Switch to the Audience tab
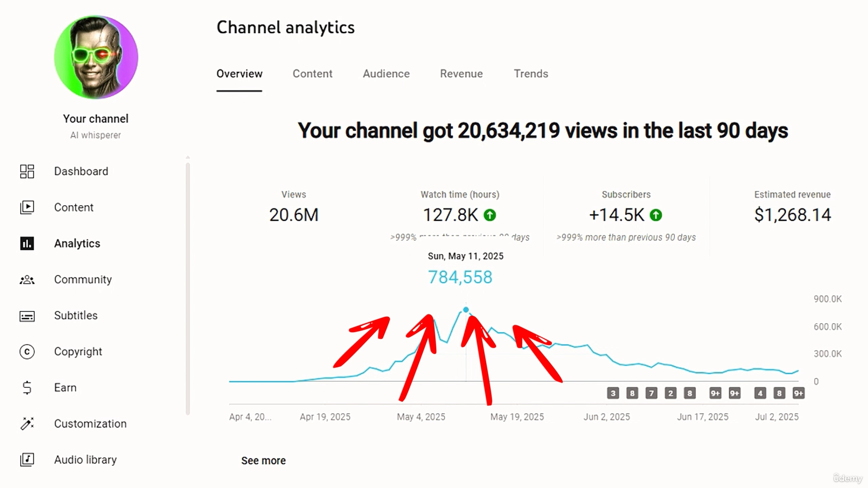The width and height of the screenshot is (868, 488). click(x=386, y=74)
